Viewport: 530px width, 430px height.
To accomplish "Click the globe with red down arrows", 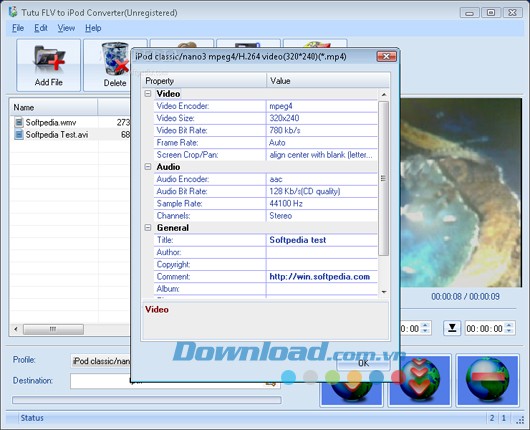I will [419, 380].
